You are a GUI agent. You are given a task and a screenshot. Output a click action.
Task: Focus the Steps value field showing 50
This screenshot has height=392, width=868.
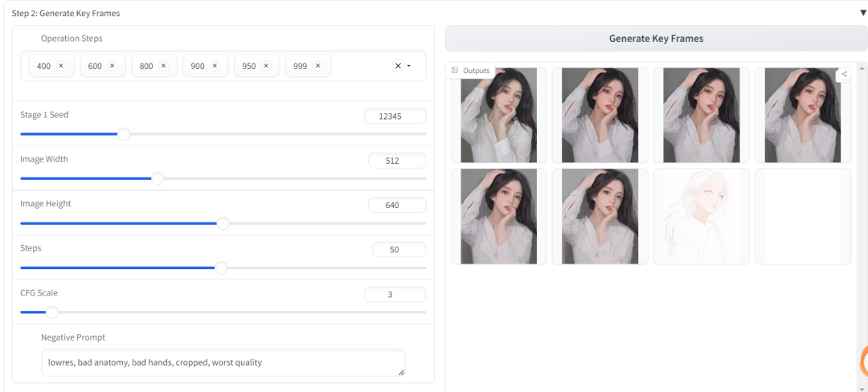pos(399,249)
